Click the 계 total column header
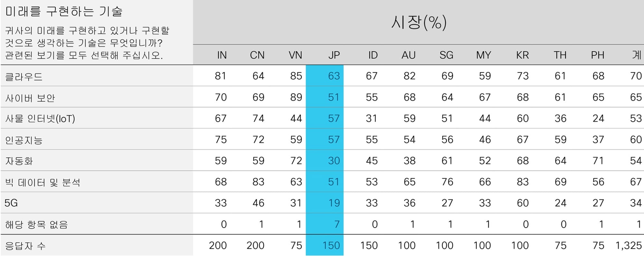Viewport: 644px width, 256px height. click(637, 55)
